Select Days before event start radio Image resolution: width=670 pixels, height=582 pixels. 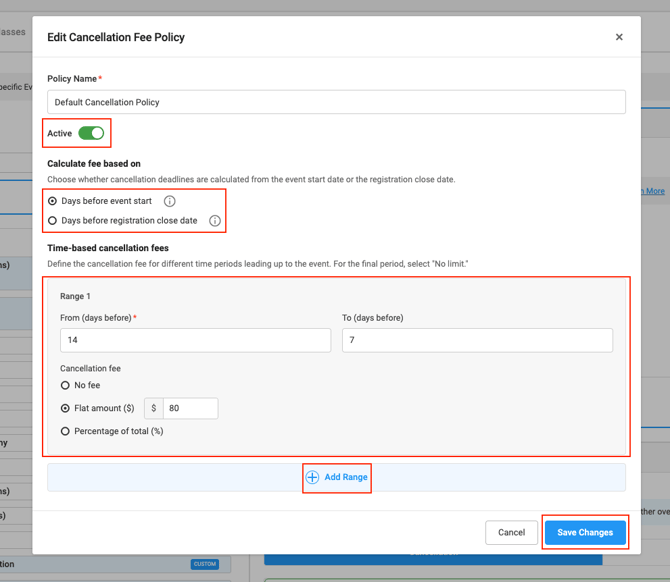click(52, 201)
